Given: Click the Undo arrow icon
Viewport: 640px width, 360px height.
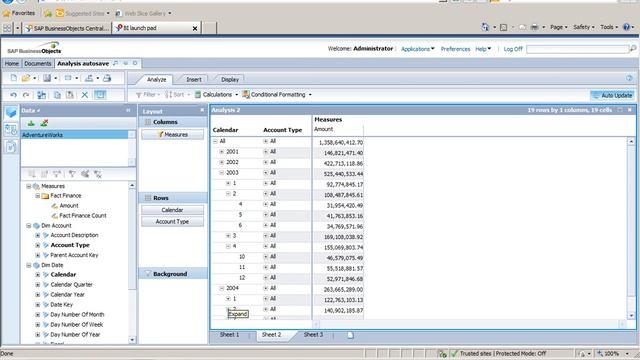Looking at the screenshot, I should [x=13, y=95].
